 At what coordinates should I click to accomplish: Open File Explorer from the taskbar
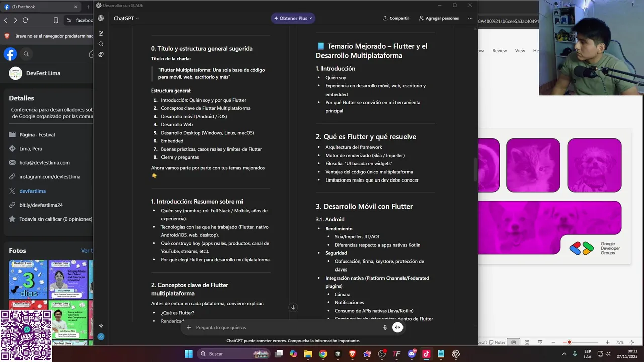[308, 354]
